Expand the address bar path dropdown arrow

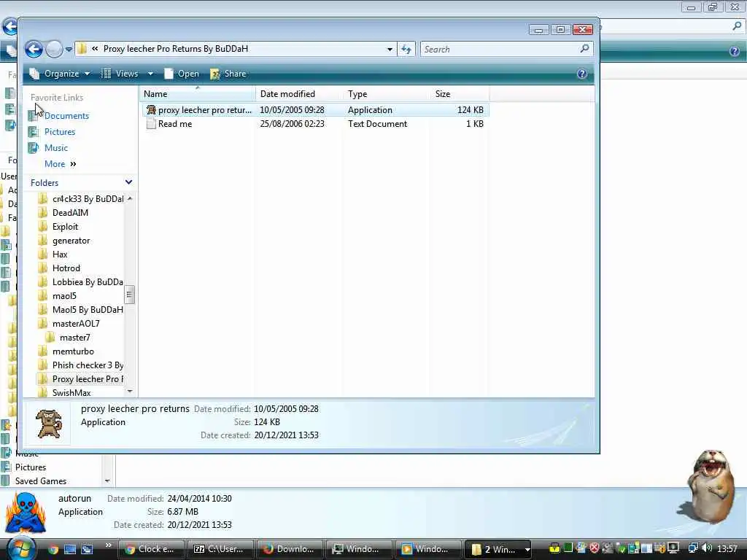(390, 49)
